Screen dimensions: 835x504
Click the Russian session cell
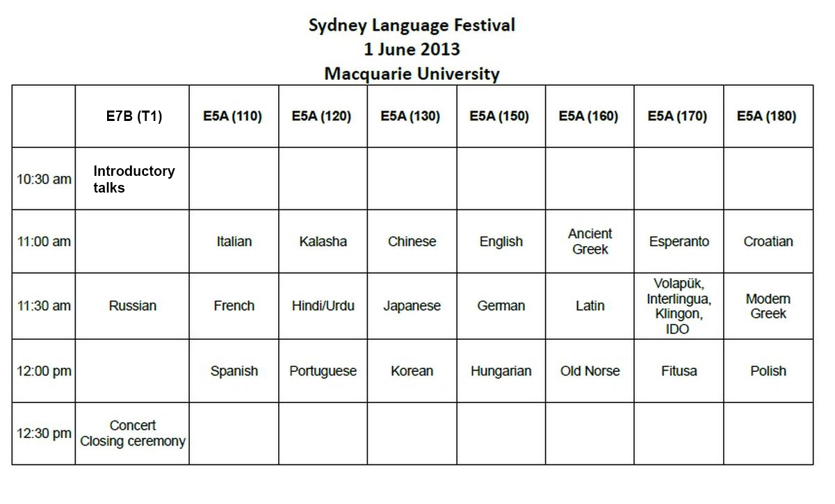coord(132,306)
